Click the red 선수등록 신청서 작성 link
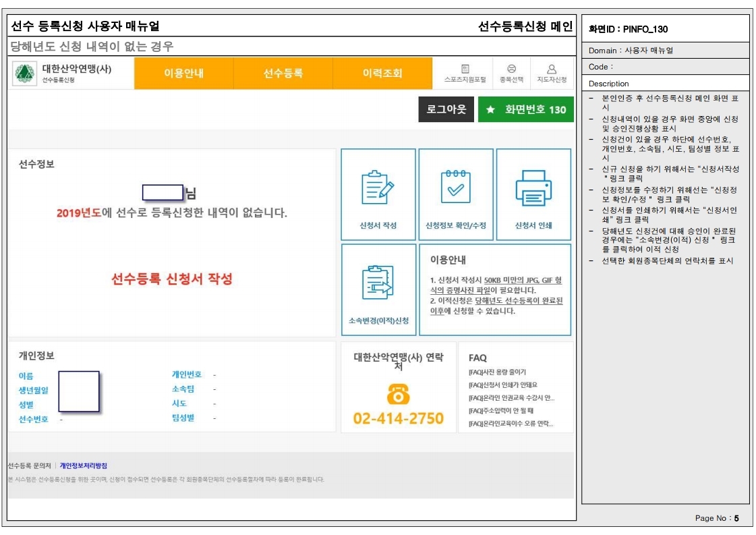 tap(172, 279)
